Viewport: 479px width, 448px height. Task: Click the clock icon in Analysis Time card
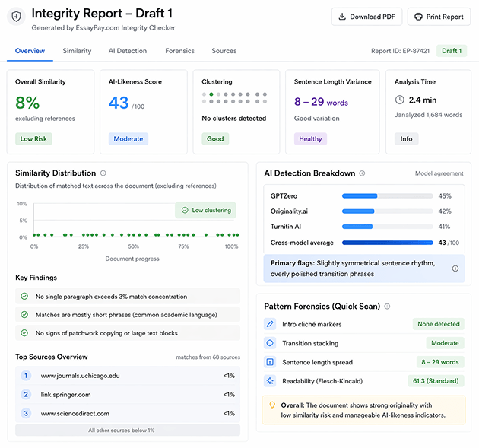[x=400, y=100]
